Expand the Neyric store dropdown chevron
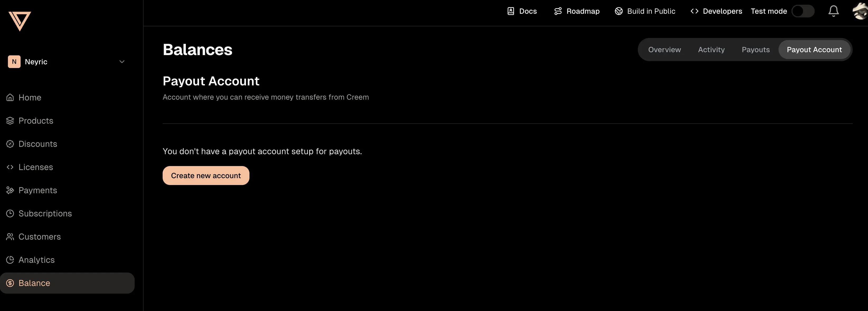 [122, 62]
